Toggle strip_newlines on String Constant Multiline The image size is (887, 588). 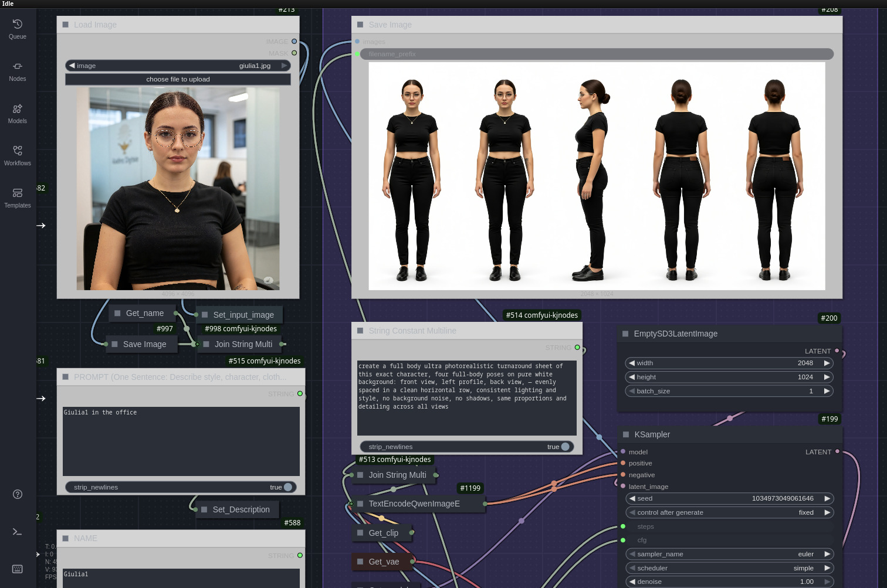(x=565, y=447)
